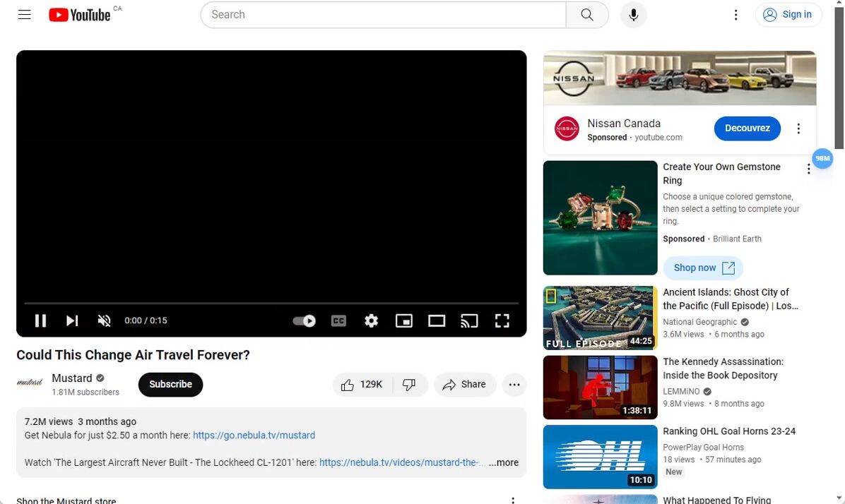Open Mustard channel avatar
The width and height of the screenshot is (845, 504).
tap(30, 383)
